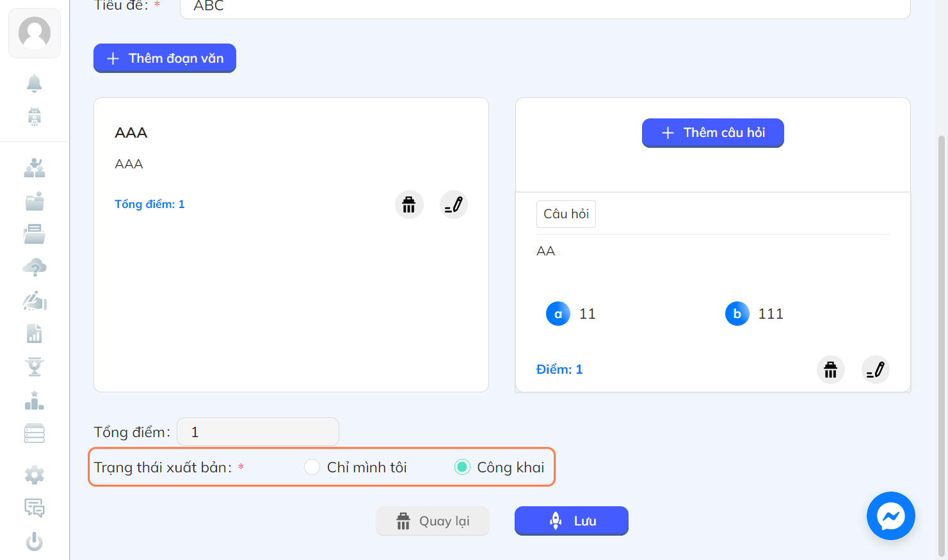Click the 'Câu hỏi' label box

click(566, 214)
